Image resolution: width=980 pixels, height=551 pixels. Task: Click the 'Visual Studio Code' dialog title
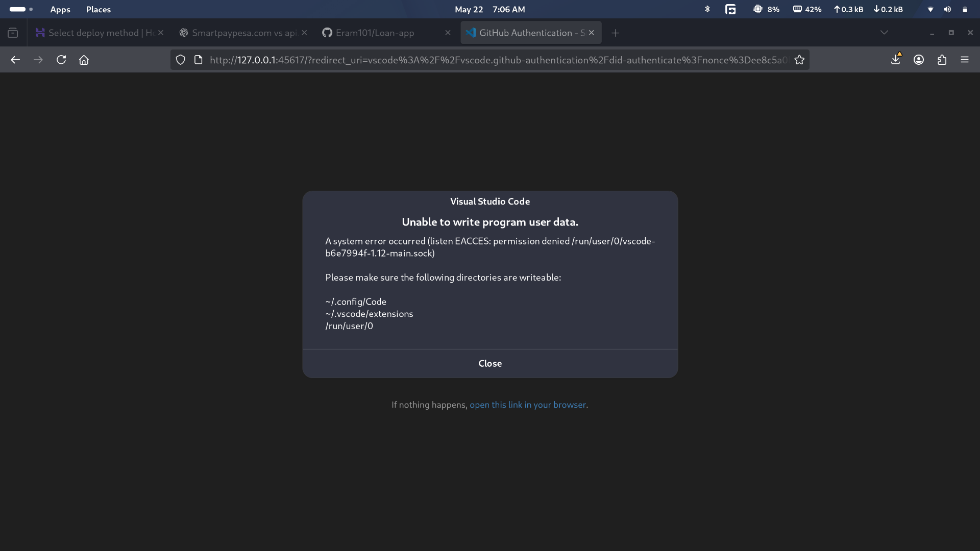[x=490, y=202]
